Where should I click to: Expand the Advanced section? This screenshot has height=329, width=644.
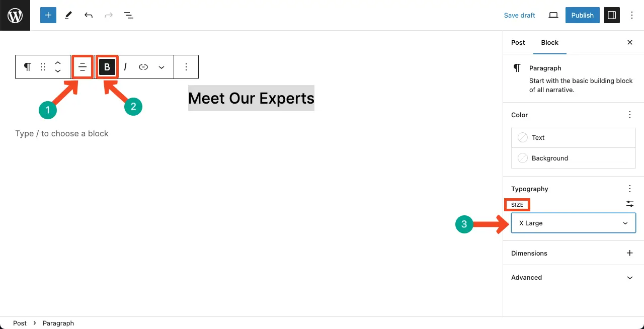[574, 277]
